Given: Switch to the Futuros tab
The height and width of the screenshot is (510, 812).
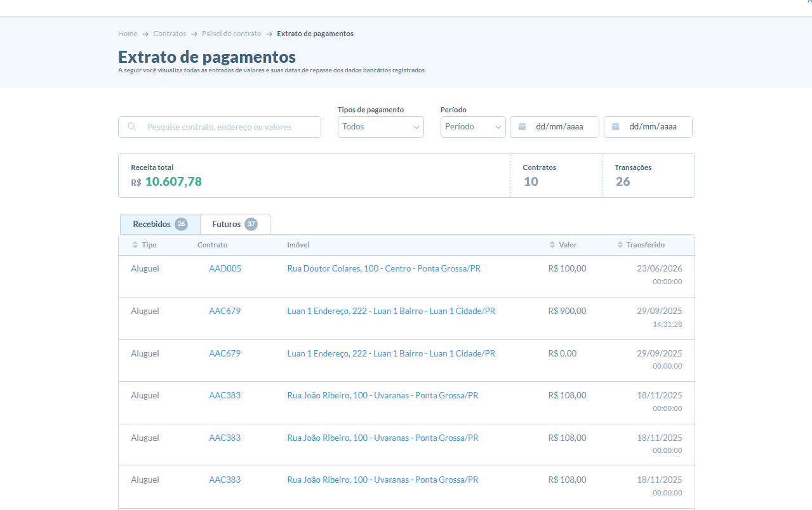Looking at the screenshot, I should pyautogui.click(x=235, y=224).
